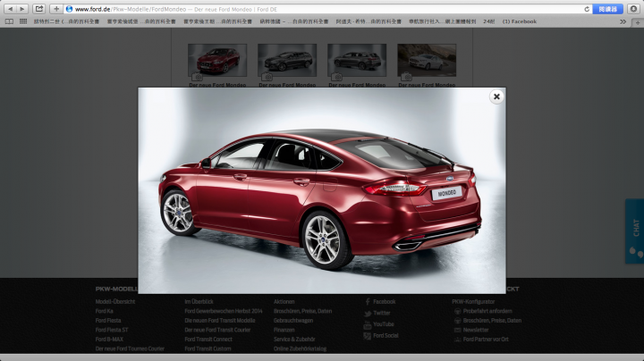The image size is (644, 361).
Task: Open Broschüren, Preise, Daten under Aktionen
Action: [302, 311]
